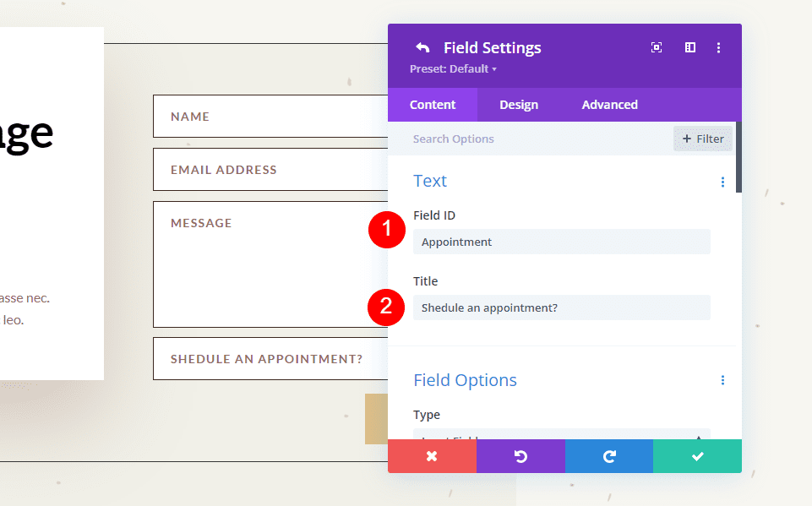
Task: Discard changes with the red X icon
Action: (432, 456)
